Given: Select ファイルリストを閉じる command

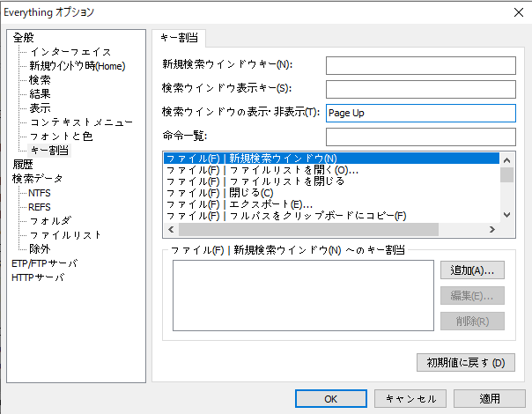Looking at the screenshot, I should point(331,181).
